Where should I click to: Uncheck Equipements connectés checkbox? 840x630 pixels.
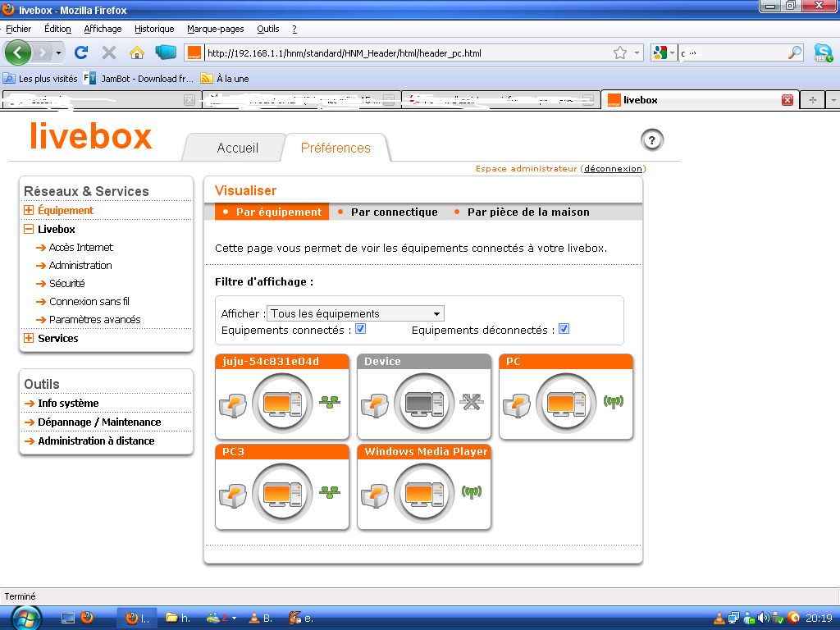click(x=360, y=329)
